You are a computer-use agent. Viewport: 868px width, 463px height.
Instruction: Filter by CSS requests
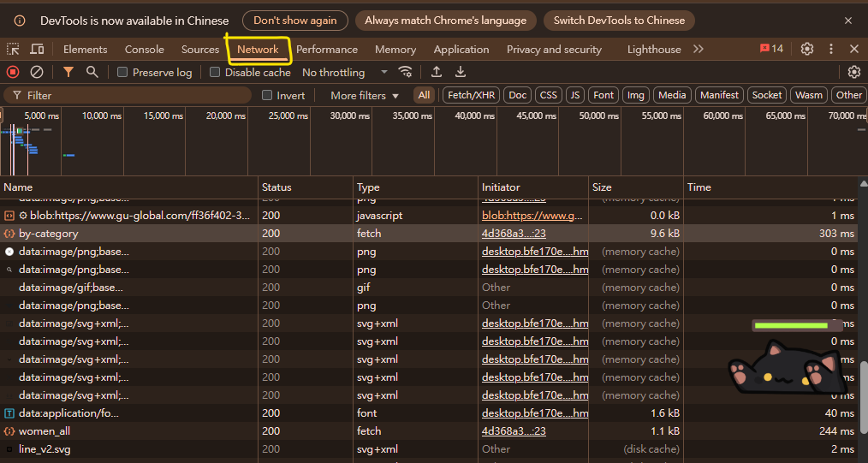point(548,95)
